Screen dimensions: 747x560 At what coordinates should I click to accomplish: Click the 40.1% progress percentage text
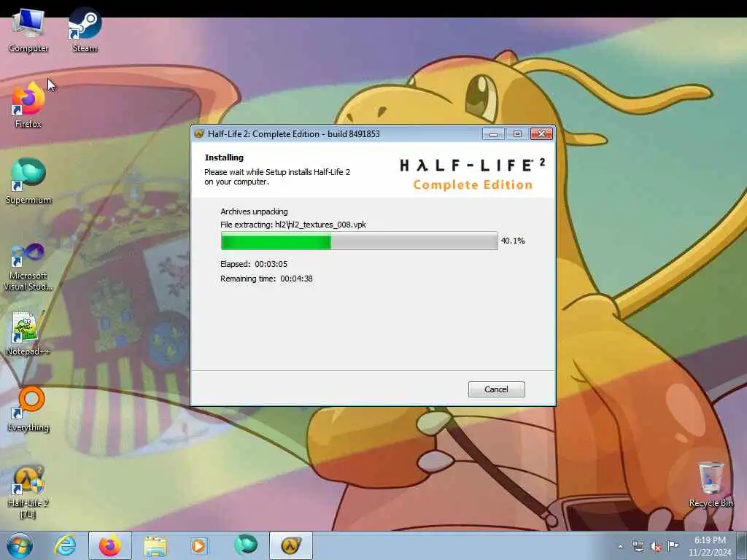pos(513,241)
